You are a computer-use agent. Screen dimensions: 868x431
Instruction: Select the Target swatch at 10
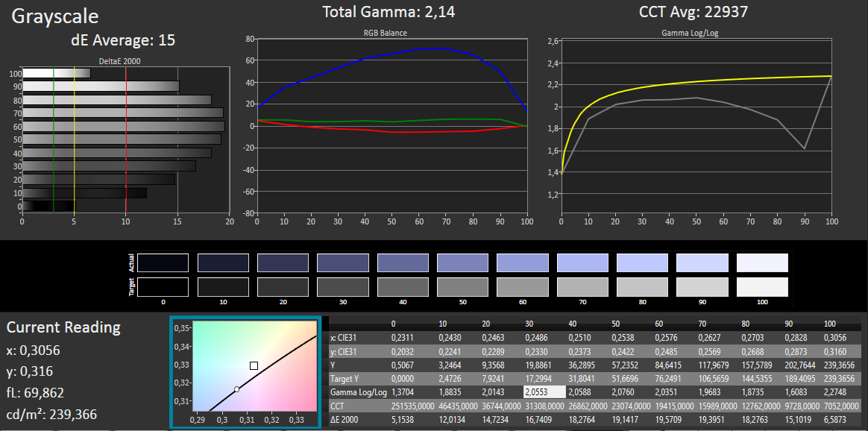(x=223, y=287)
